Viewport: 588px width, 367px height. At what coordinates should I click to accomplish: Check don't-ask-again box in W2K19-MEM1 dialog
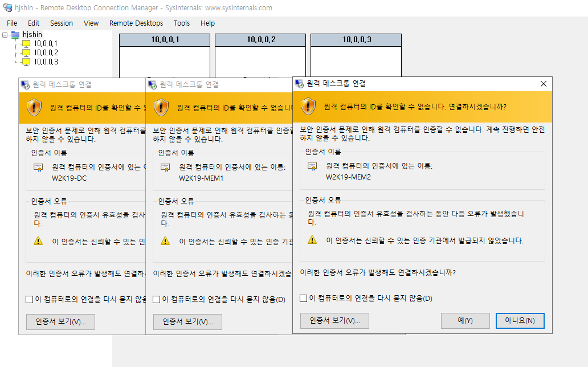coord(156,299)
